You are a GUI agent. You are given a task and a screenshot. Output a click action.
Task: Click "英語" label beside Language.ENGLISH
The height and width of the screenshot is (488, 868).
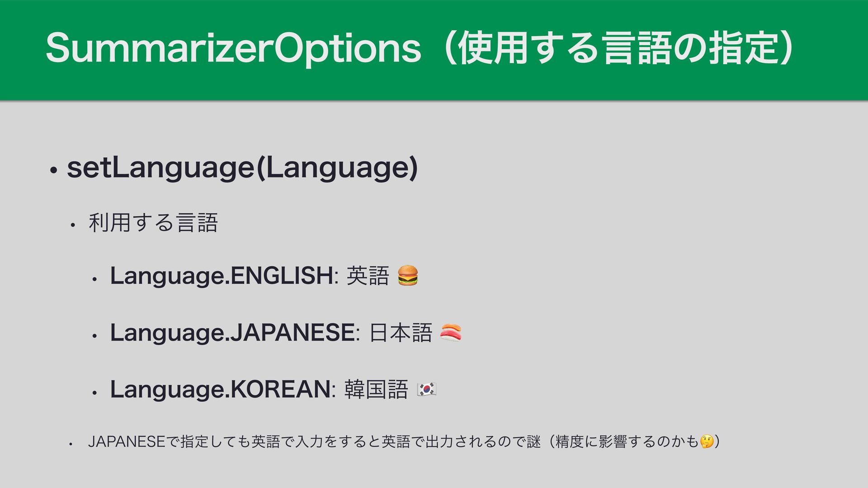(x=368, y=276)
